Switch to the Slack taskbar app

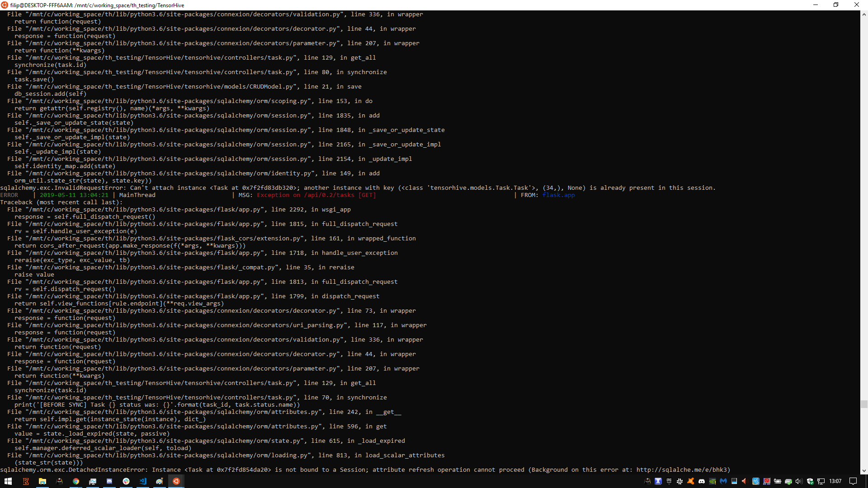(x=126, y=481)
